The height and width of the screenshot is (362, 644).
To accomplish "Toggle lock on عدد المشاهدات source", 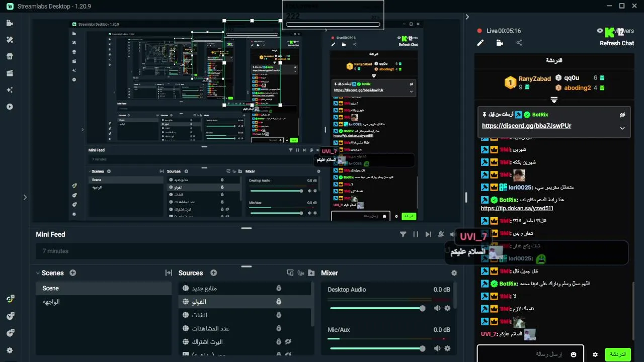I will 278,328.
